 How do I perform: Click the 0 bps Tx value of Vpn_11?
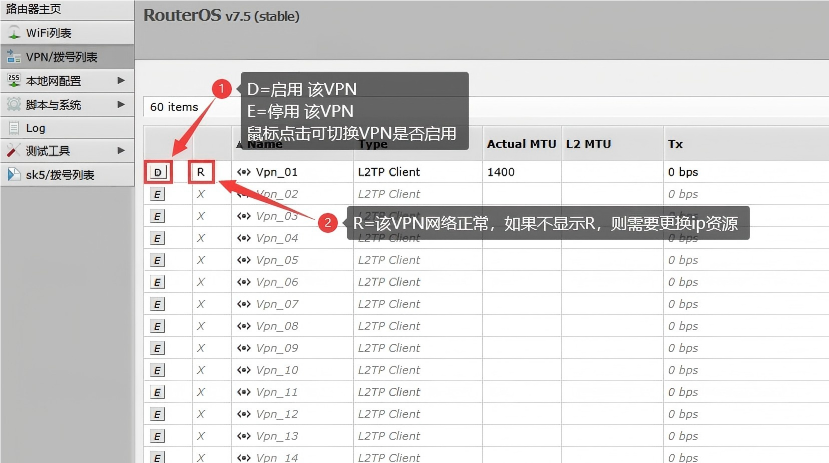coord(683,392)
